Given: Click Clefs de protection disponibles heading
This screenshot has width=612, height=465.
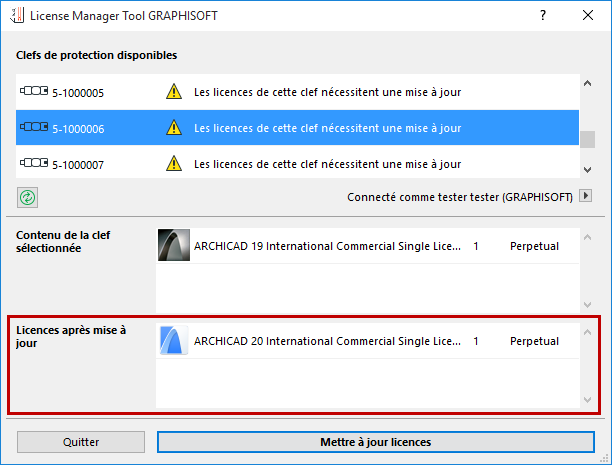Looking at the screenshot, I should pos(96,55).
